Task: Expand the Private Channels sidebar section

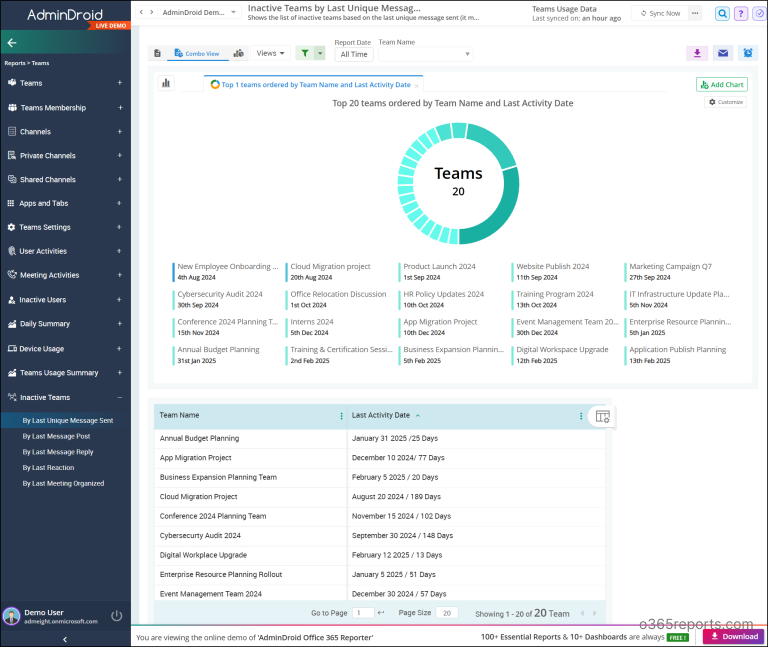Action: click(x=120, y=155)
